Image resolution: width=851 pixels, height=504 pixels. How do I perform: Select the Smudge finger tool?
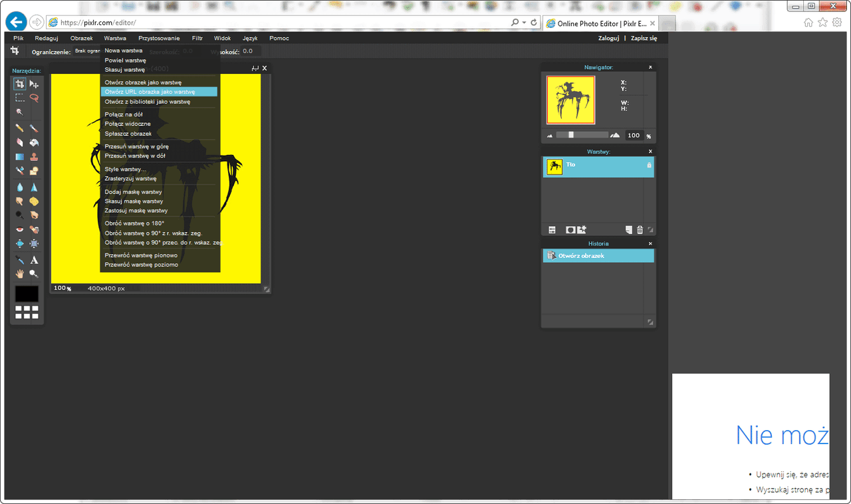pyautogui.click(x=20, y=201)
